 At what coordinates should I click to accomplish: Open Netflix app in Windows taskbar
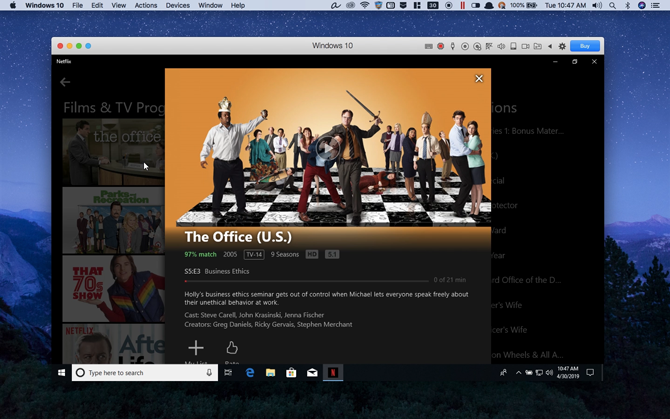click(x=333, y=372)
